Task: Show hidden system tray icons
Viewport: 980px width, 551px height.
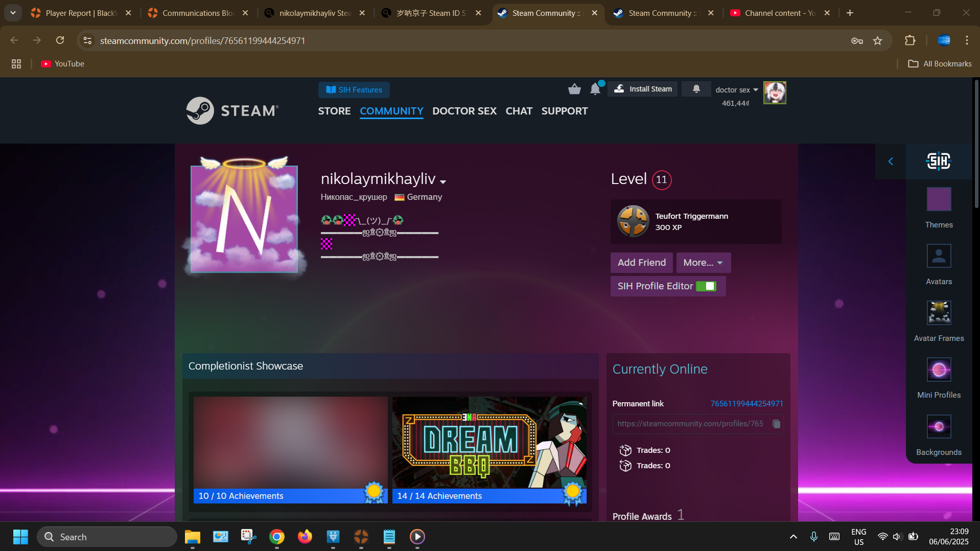Action: click(x=793, y=537)
